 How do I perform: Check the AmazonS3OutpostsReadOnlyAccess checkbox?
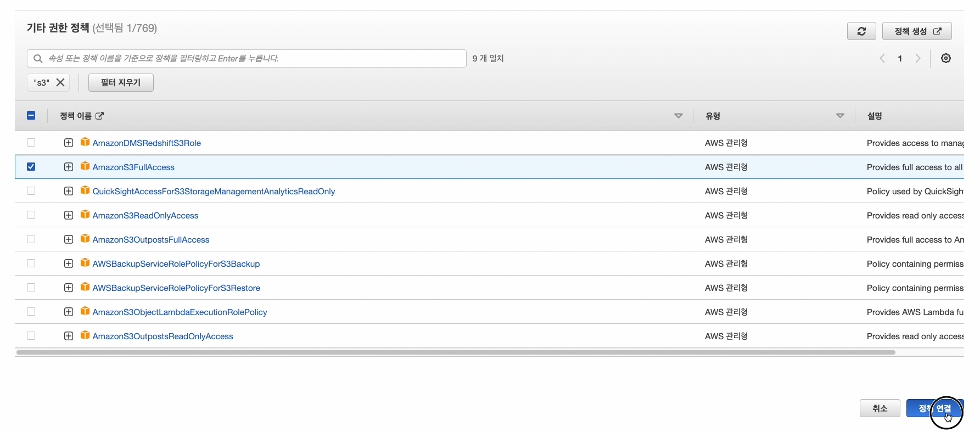point(31,336)
